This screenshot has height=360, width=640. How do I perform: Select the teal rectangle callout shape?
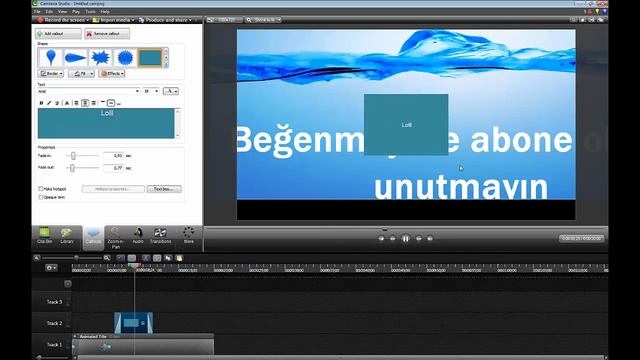click(x=150, y=58)
